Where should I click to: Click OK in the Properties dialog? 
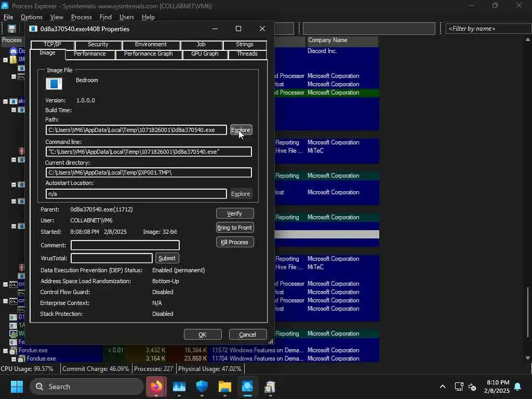pos(203,335)
